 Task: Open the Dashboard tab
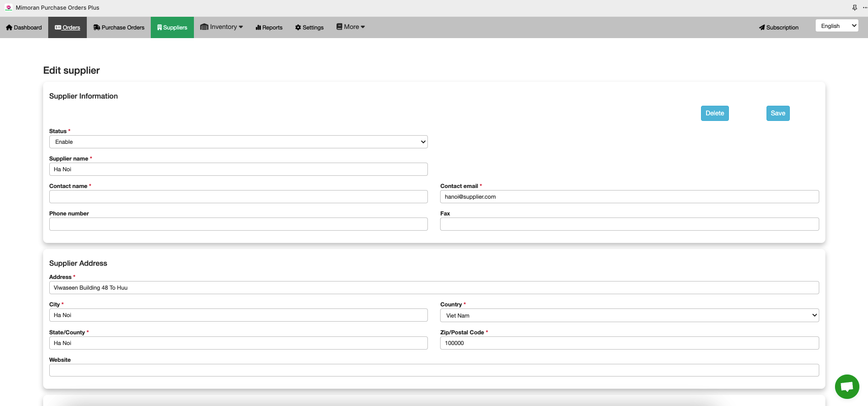(24, 27)
